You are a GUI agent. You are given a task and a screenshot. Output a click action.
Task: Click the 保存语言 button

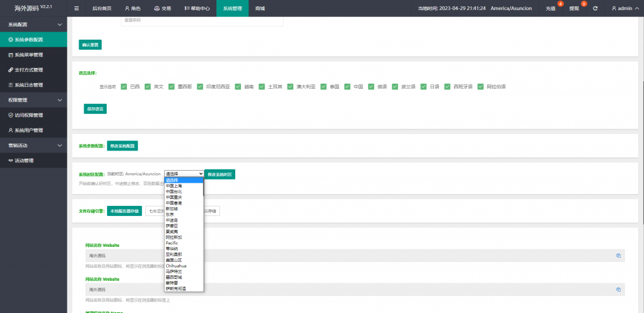click(95, 108)
